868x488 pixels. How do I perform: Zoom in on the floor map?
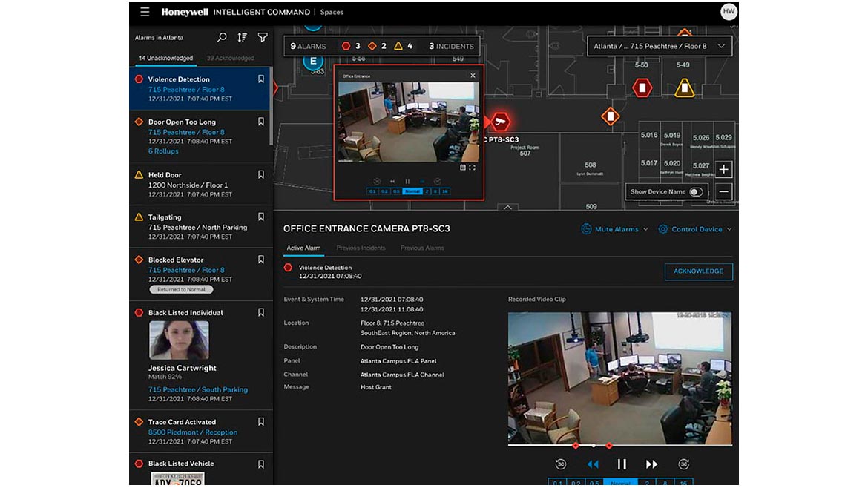pyautogui.click(x=724, y=170)
